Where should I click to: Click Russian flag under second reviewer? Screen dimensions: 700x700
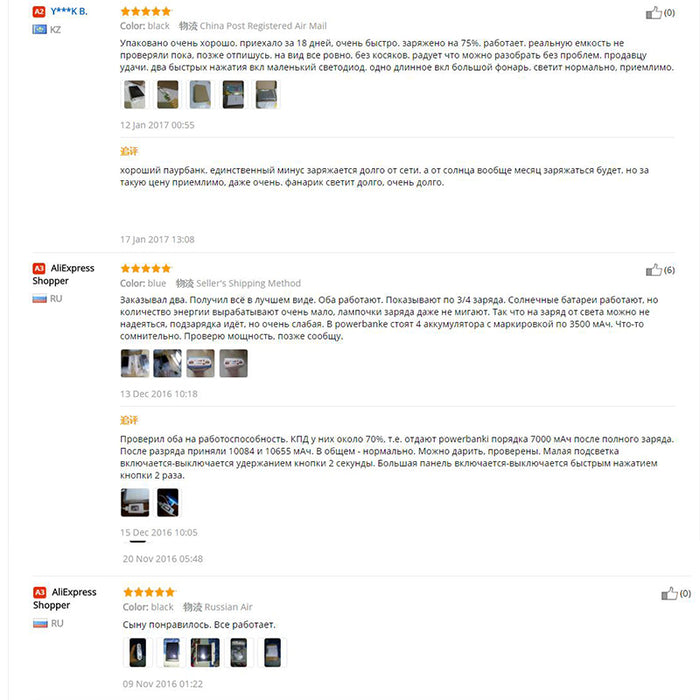point(39,299)
